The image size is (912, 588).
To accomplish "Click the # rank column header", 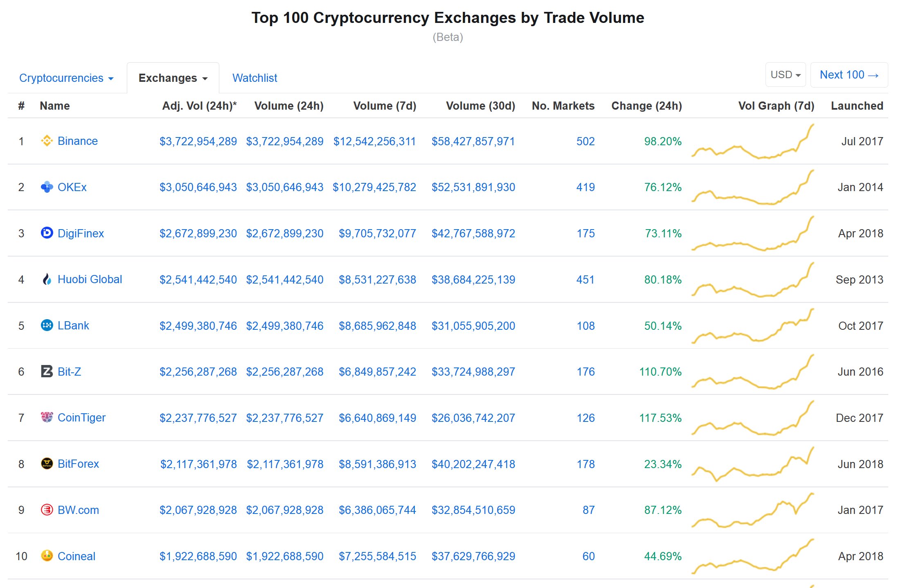I will point(21,106).
